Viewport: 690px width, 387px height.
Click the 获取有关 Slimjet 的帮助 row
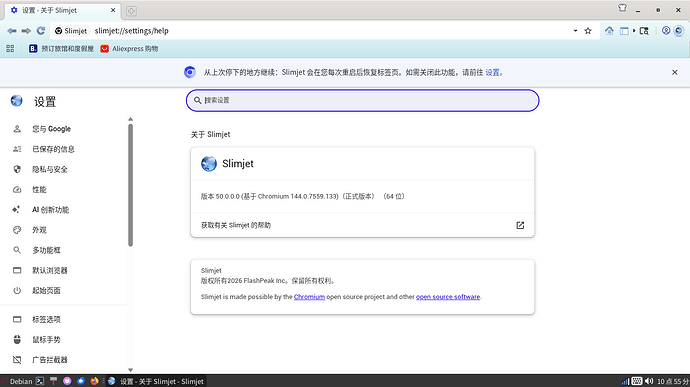(363, 225)
